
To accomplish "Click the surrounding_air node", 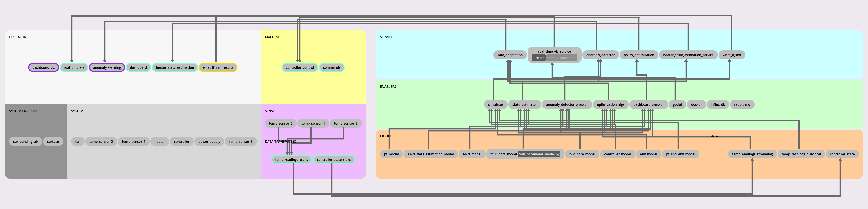I will (26, 142).
